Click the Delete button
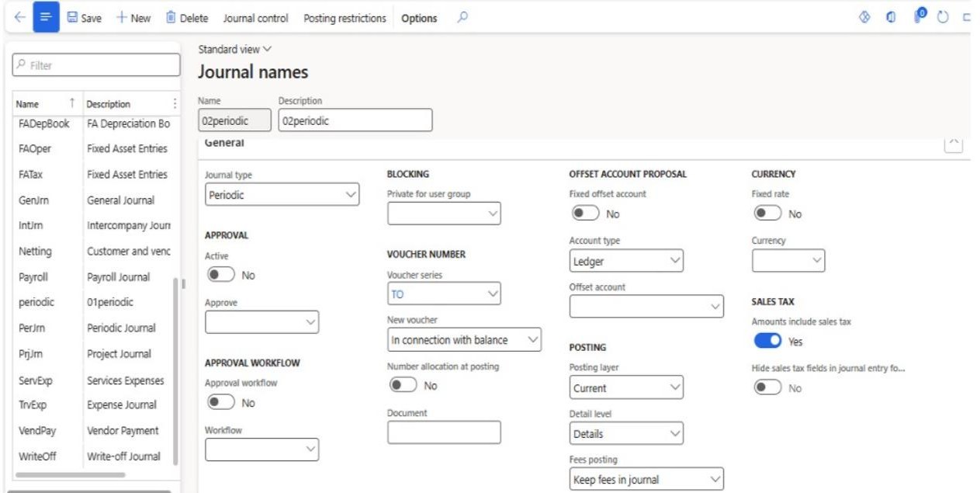The width and height of the screenshot is (980, 493). pyautogui.click(x=187, y=18)
